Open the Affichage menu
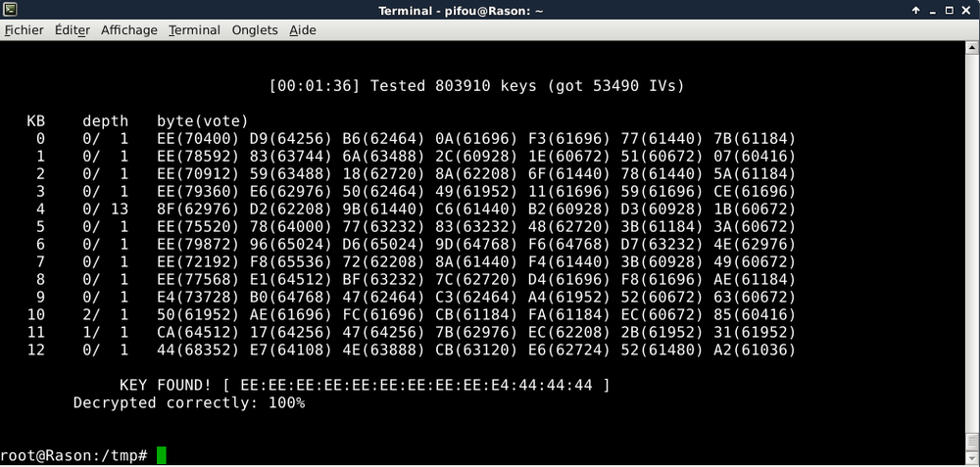The height and width of the screenshot is (467, 980). (x=128, y=30)
